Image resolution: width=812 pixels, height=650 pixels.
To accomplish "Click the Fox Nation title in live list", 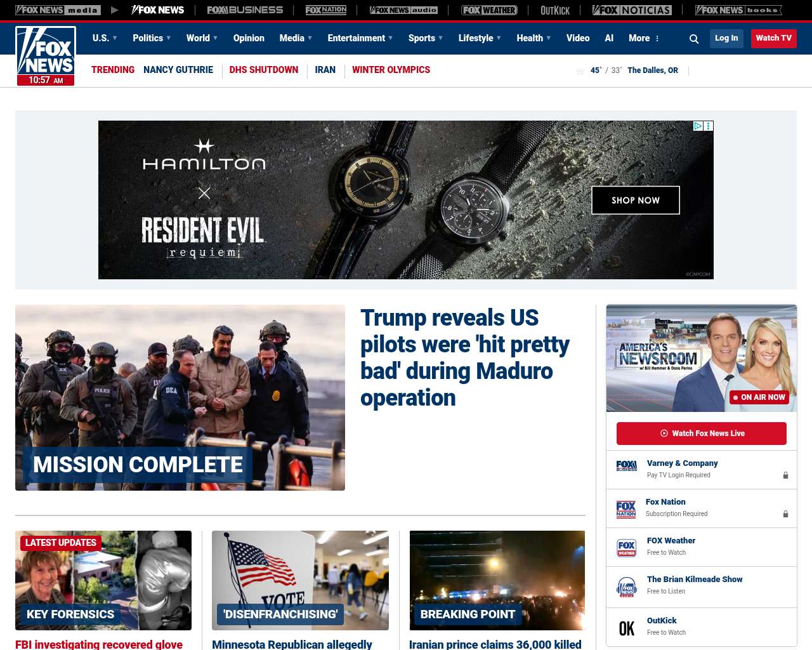I will (665, 502).
